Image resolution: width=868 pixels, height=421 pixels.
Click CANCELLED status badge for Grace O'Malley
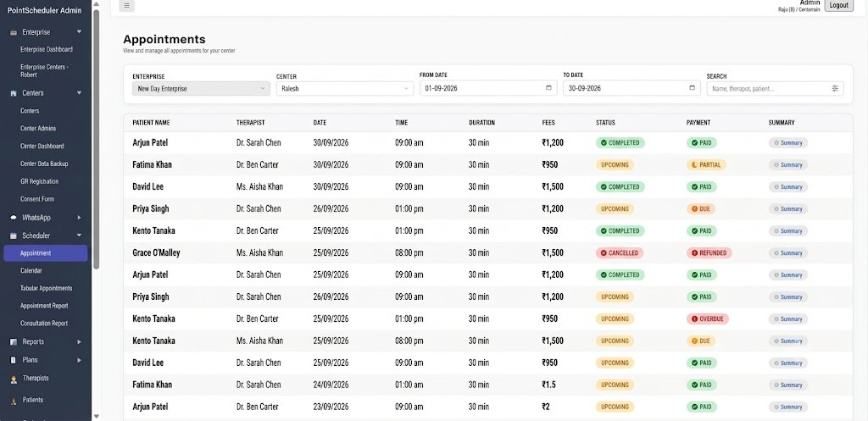click(620, 252)
